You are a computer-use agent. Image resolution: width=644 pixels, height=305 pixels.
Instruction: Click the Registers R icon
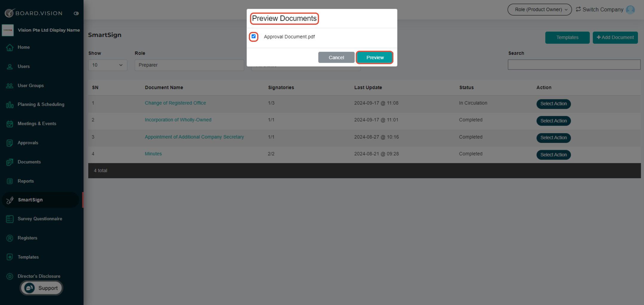tap(10, 238)
